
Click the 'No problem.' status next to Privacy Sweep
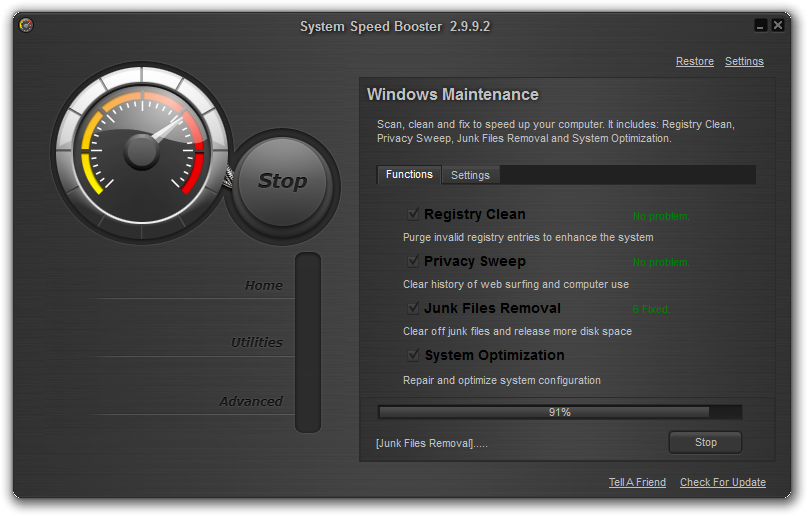pyautogui.click(x=661, y=262)
